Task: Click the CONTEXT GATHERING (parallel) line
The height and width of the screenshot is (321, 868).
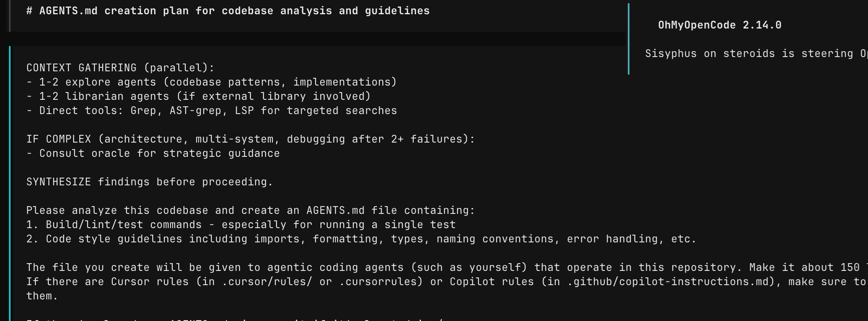Action: pyautogui.click(x=120, y=68)
